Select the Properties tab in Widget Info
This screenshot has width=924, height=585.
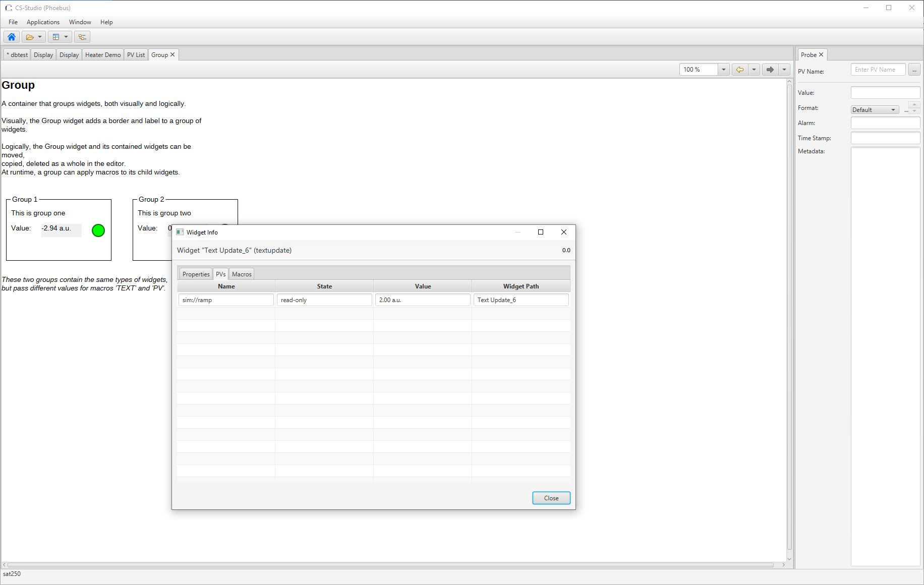[x=195, y=274]
